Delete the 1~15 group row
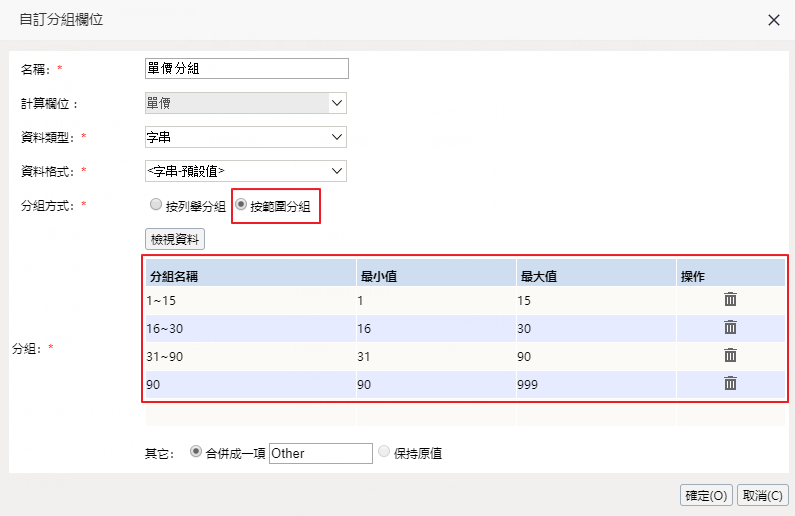The image size is (795, 516). (x=730, y=300)
